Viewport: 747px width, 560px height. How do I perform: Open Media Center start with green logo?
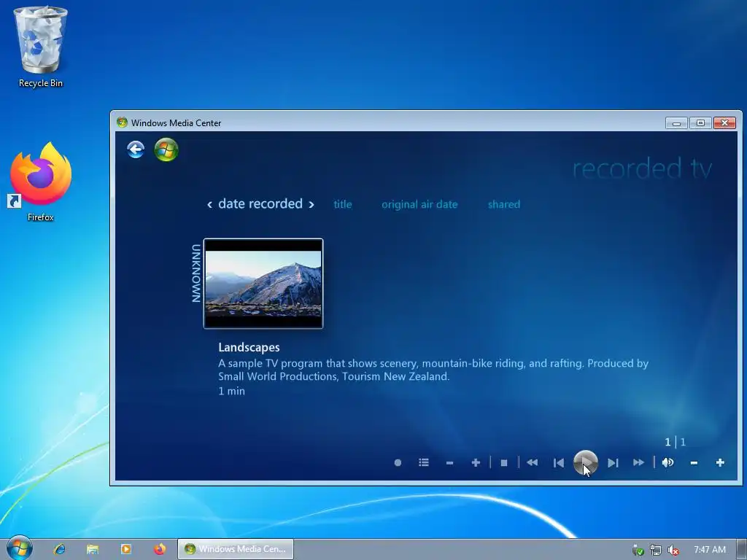pos(166,149)
